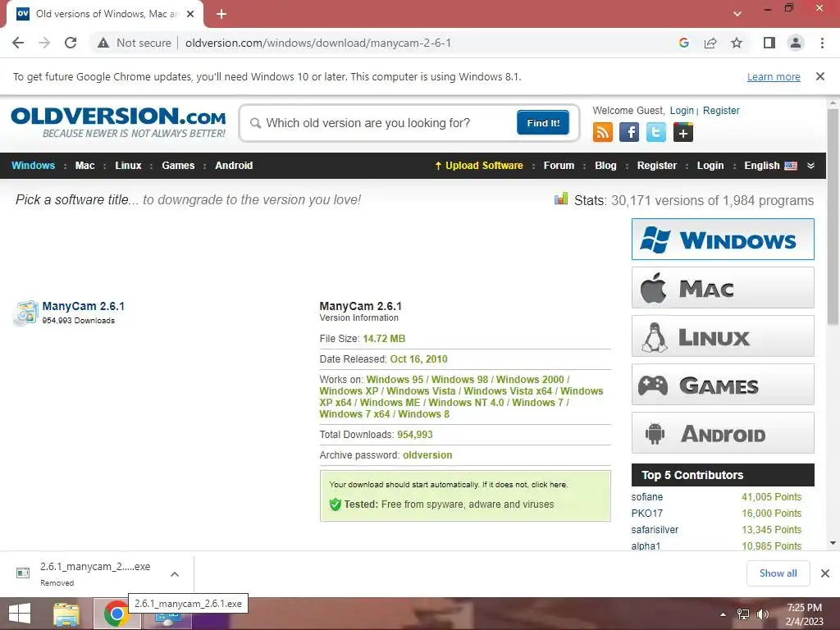Open the network tray icon
Image resolution: width=840 pixels, height=630 pixels.
pos(743,614)
